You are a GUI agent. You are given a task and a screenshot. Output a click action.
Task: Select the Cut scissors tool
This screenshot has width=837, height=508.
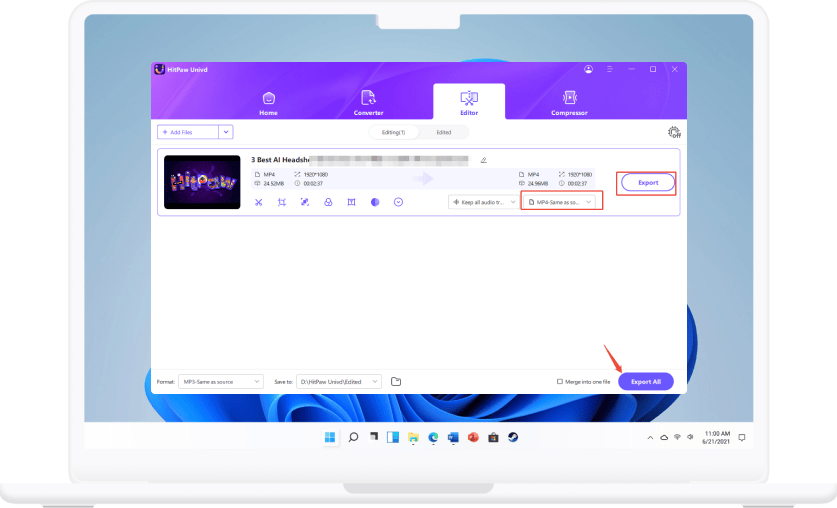click(258, 202)
